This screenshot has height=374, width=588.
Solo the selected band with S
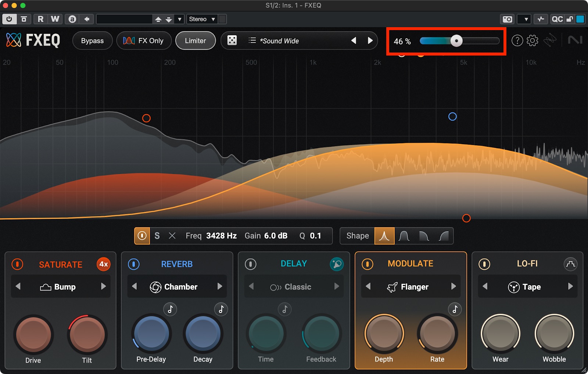(157, 236)
